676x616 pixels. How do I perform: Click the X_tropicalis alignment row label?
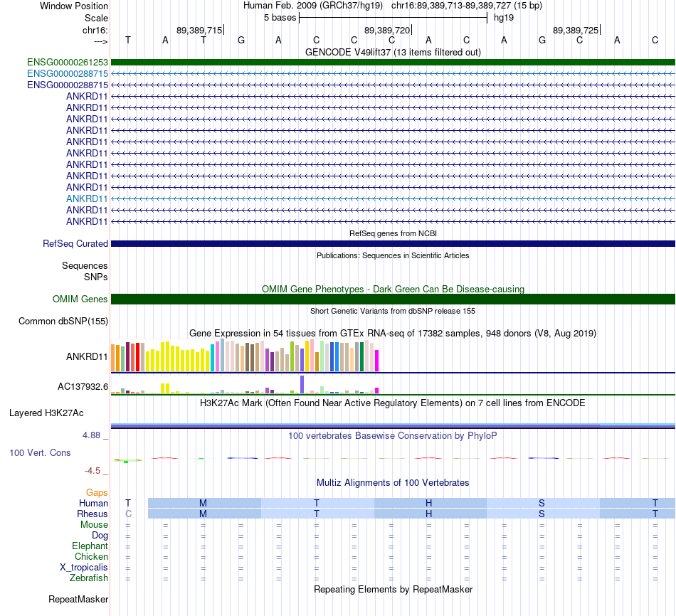pyautogui.click(x=84, y=568)
